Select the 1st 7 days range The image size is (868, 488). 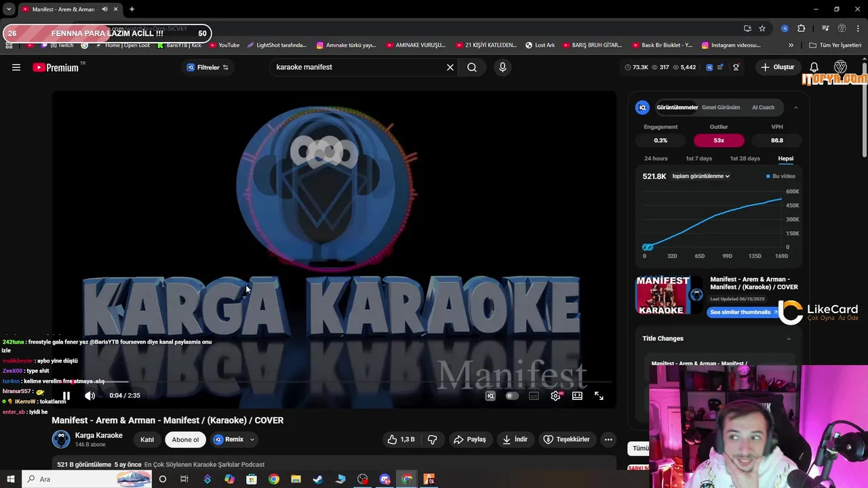pos(698,159)
